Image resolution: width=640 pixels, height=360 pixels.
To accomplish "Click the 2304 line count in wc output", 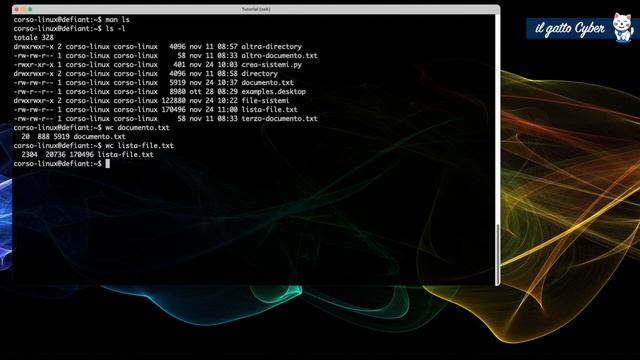I will [29, 154].
